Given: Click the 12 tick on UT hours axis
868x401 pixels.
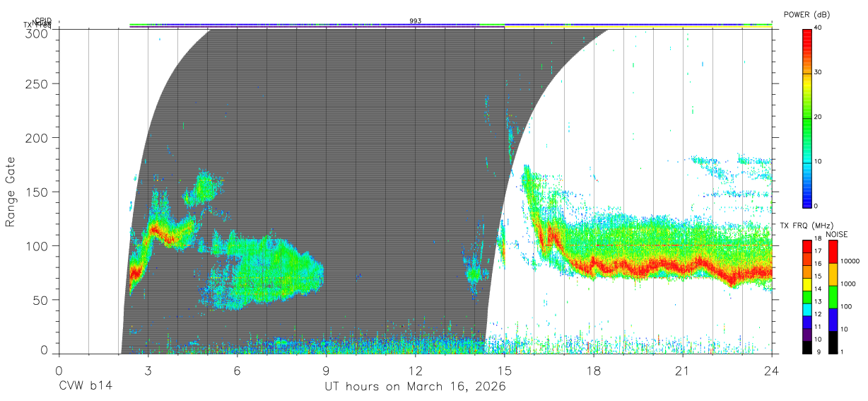Looking at the screenshot, I should coord(416,371).
